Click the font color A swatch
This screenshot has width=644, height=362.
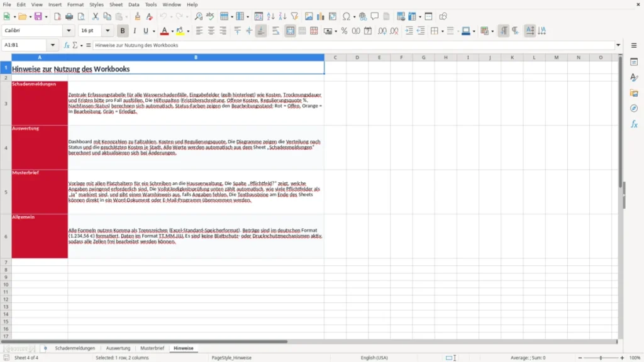pyautogui.click(x=164, y=31)
